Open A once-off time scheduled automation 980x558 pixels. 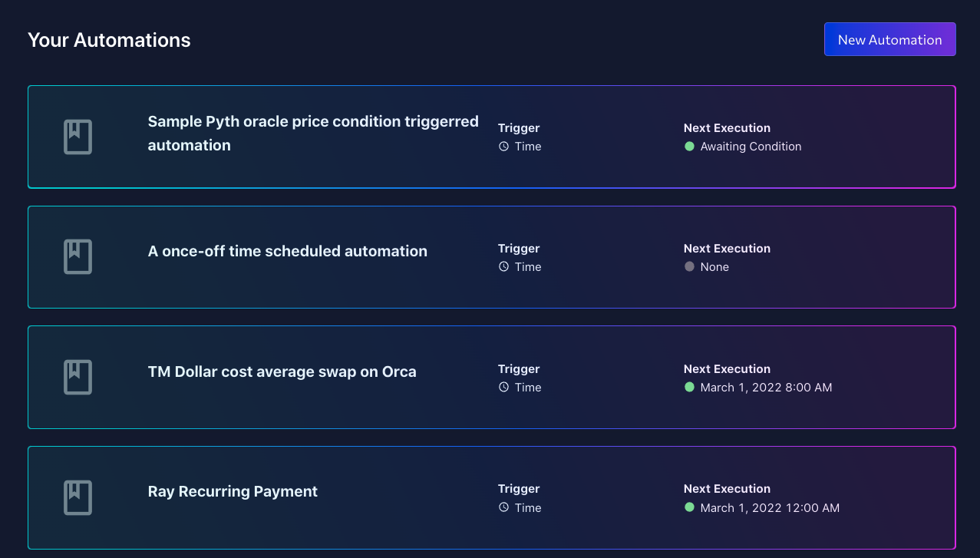[287, 251]
